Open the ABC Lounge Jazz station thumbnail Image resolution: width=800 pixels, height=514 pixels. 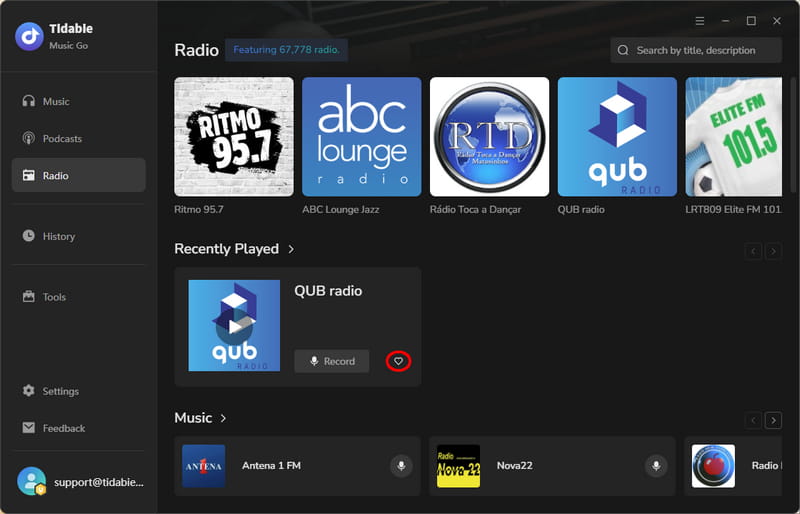[362, 137]
